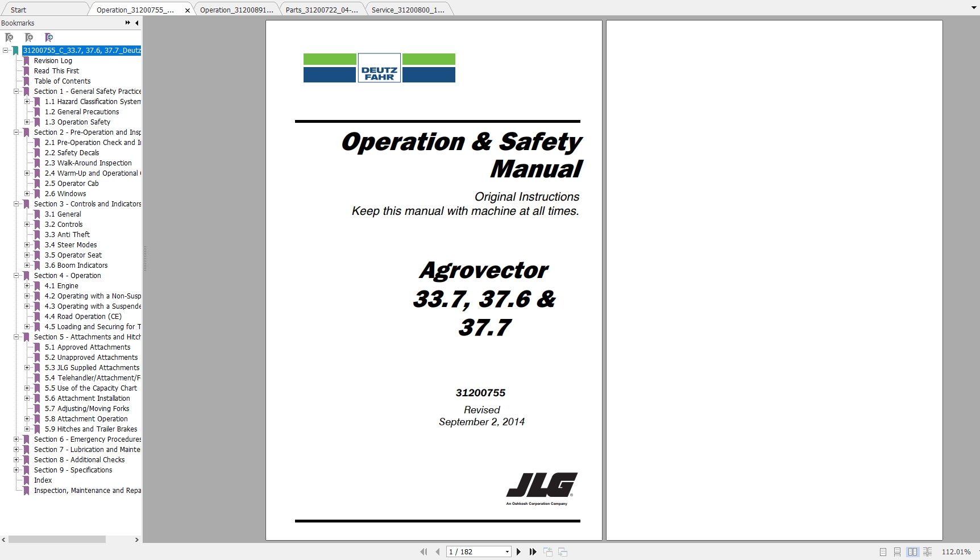Collapse Section 4 - Operation
Viewport: 980px width, 560px height.
click(x=16, y=275)
